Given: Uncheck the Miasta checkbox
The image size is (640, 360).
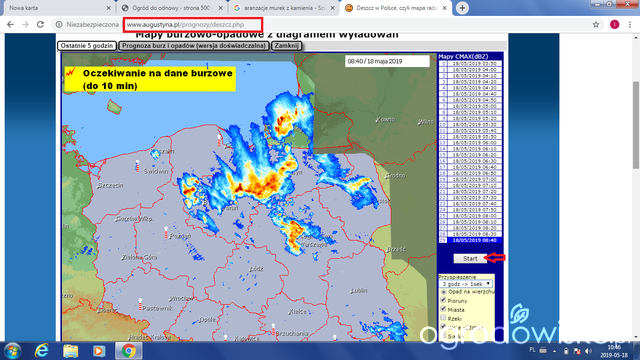Looking at the screenshot, I should click(x=443, y=309).
